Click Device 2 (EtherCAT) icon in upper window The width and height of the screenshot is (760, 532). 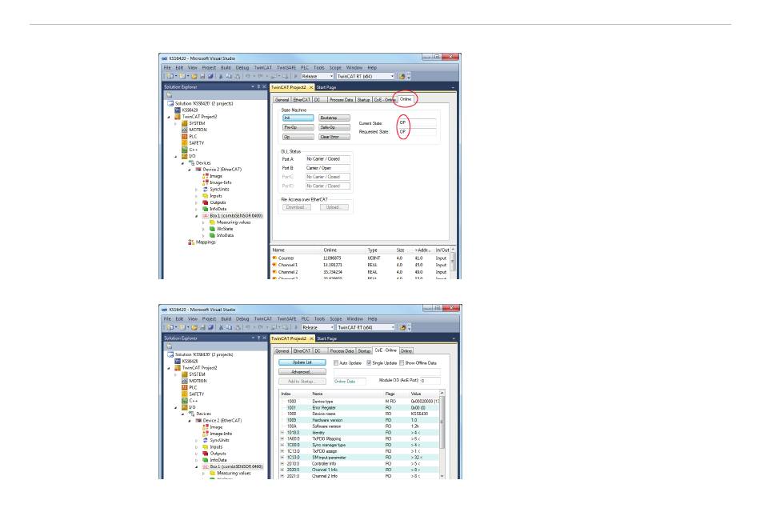[x=198, y=170]
